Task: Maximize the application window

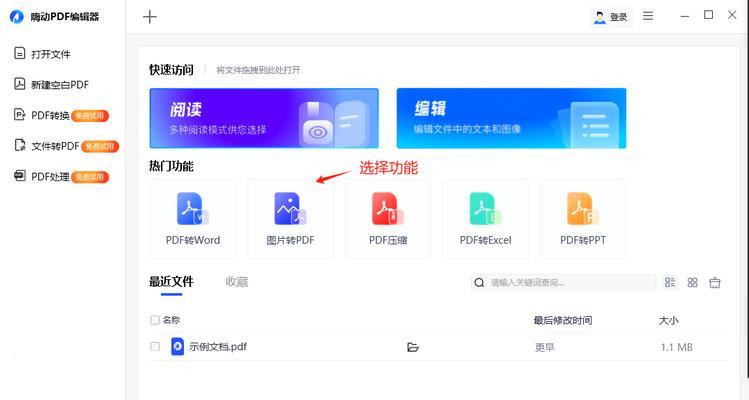Action: [x=708, y=15]
